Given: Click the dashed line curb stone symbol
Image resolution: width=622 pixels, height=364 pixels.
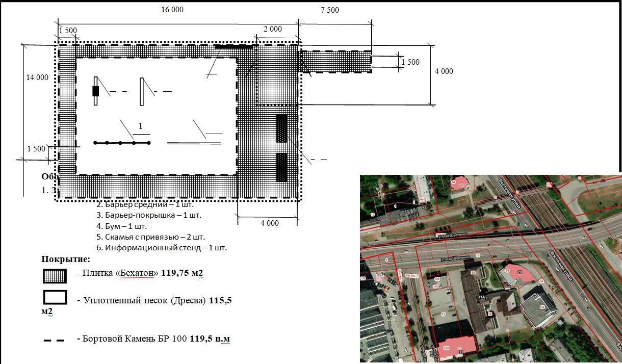Looking at the screenshot, I should (54, 340).
